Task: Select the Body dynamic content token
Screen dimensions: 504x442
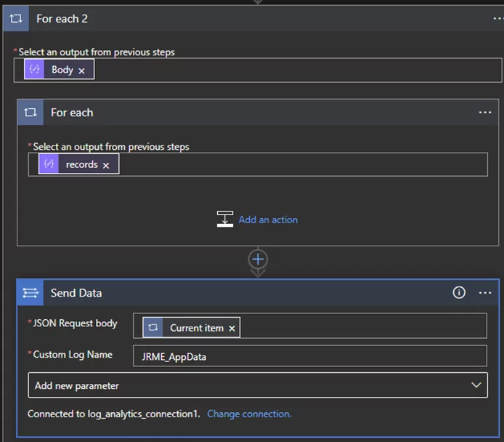Action: [x=59, y=69]
